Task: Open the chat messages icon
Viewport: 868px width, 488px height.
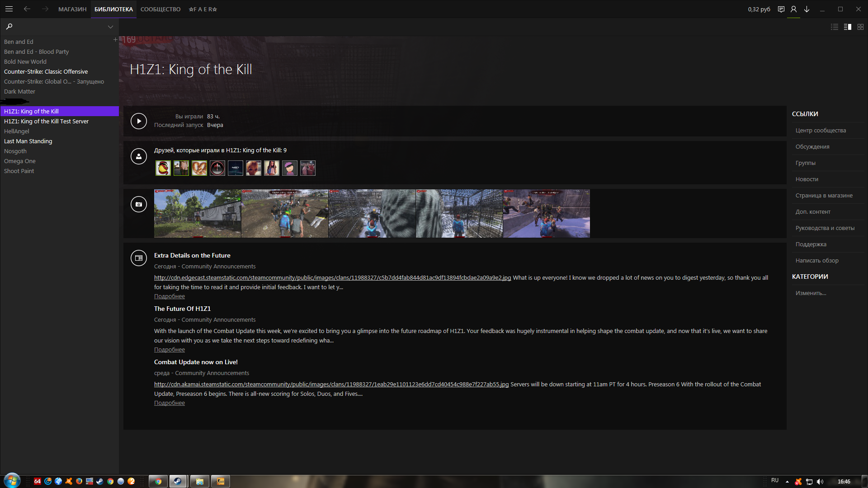Action: click(781, 9)
